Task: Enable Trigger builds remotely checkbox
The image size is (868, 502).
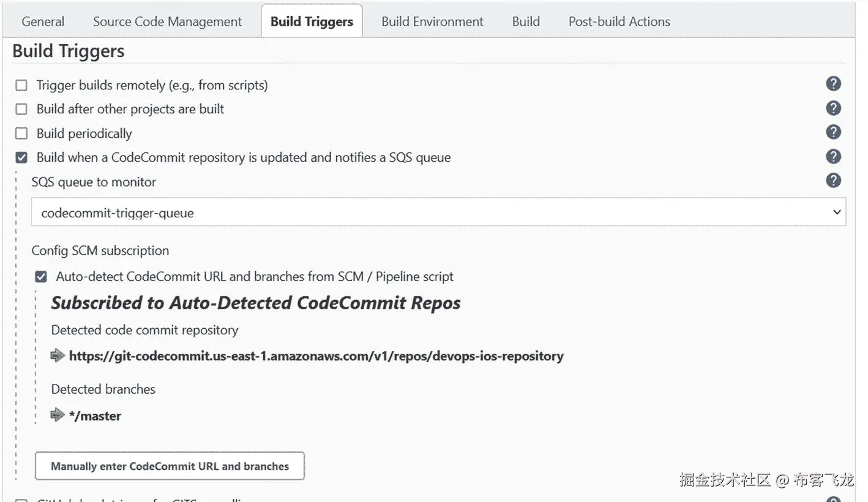Action: click(x=21, y=86)
